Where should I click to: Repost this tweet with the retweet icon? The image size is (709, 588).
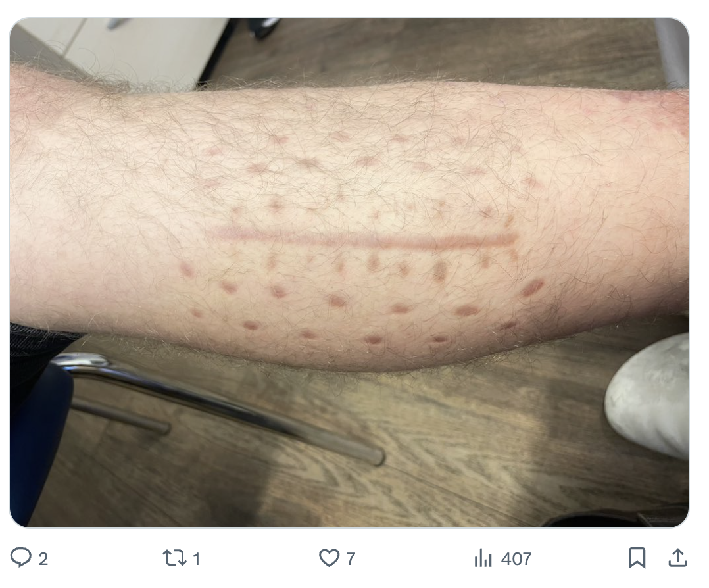coord(174,558)
